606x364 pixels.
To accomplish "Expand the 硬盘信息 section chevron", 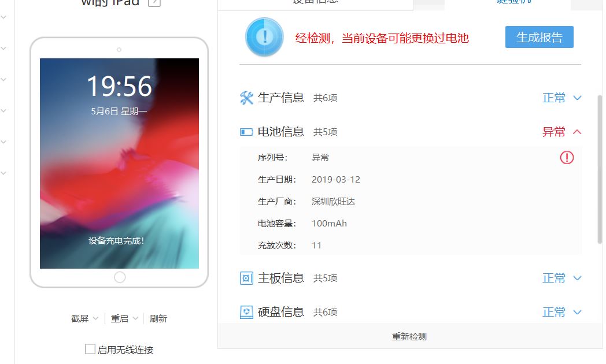I will coord(578,312).
